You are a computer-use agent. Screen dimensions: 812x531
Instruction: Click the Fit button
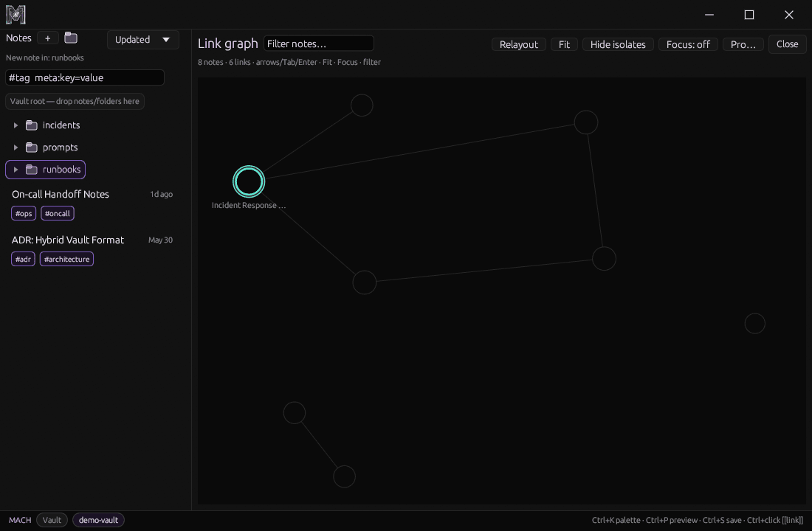[565, 44]
